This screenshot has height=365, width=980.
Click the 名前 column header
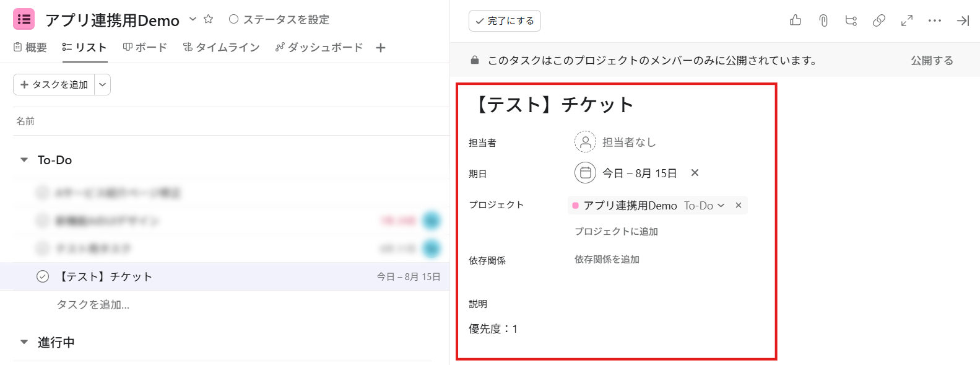[x=25, y=121]
